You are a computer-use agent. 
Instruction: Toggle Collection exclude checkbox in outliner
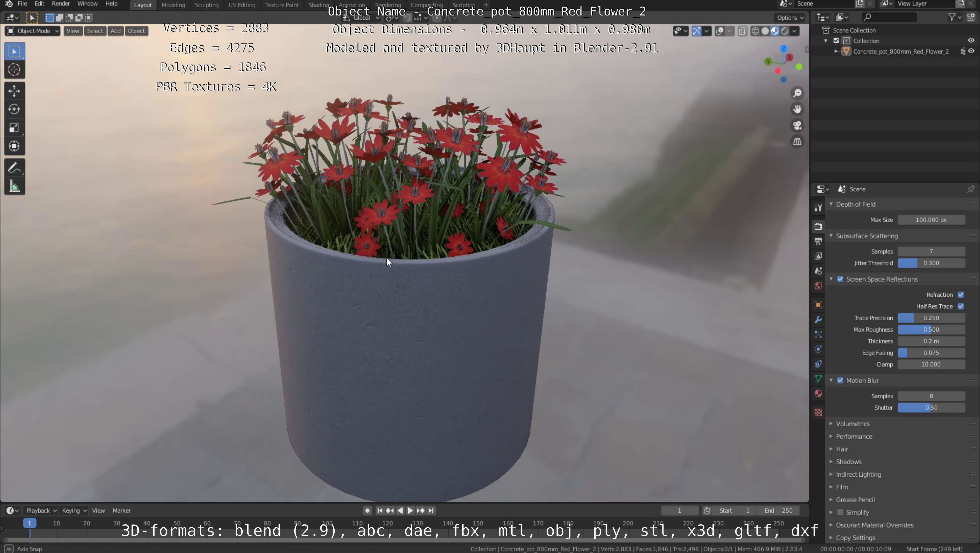click(836, 41)
